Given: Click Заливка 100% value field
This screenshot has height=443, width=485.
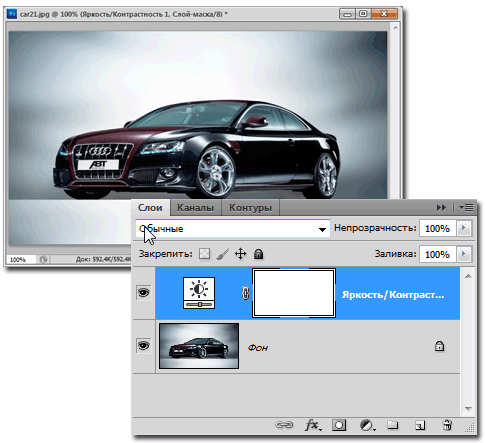Looking at the screenshot, I should point(438,254).
